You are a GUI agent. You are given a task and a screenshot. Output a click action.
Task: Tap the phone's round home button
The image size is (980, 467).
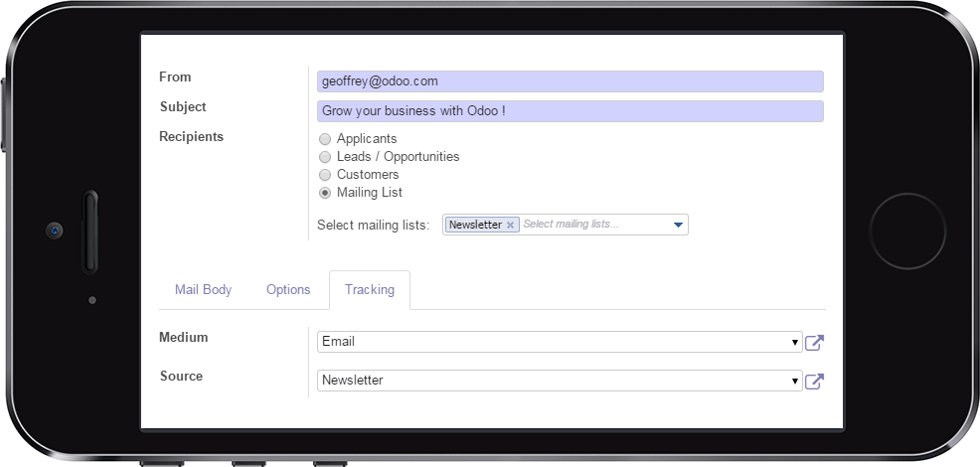[x=907, y=232]
